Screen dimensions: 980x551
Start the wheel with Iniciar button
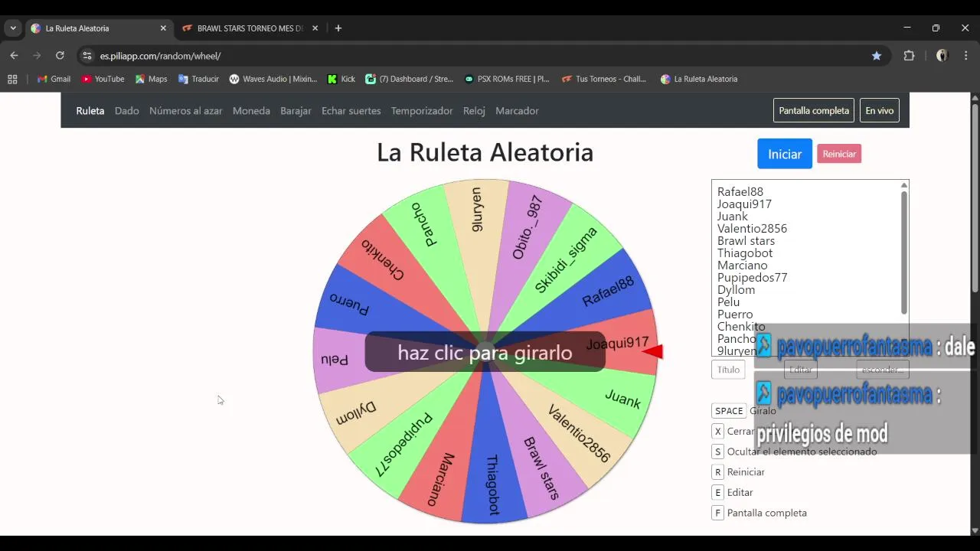(x=785, y=154)
